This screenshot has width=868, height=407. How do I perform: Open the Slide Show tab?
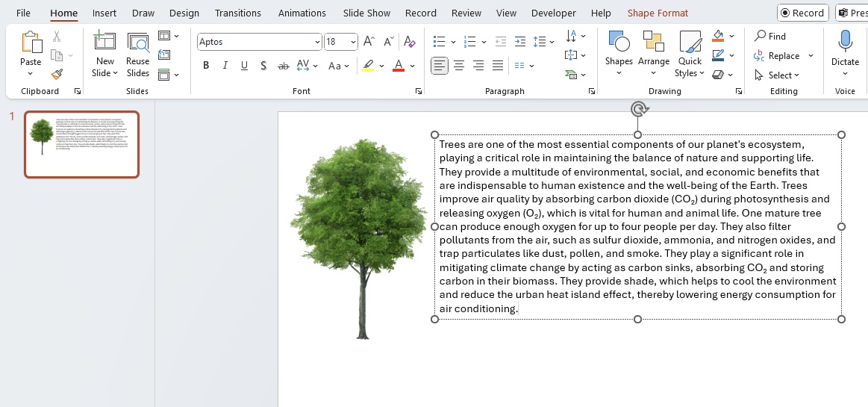(366, 13)
